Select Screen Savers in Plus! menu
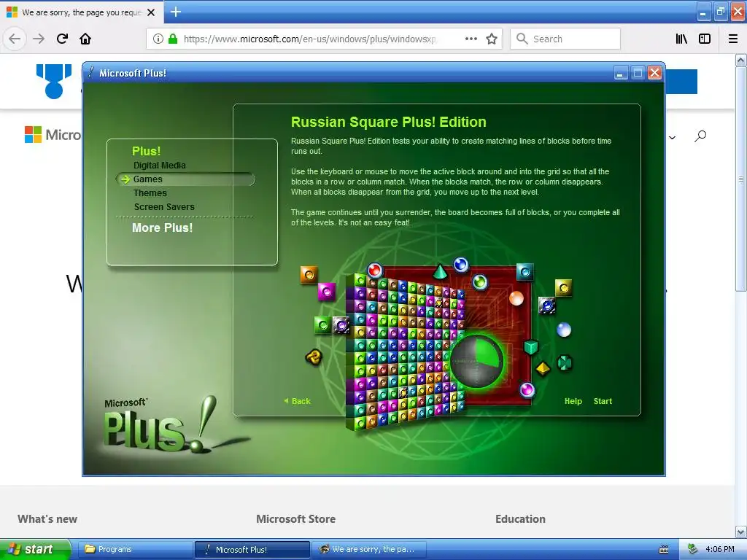The width and height of the screenshot is (747, 560). [x=164, y=206]
